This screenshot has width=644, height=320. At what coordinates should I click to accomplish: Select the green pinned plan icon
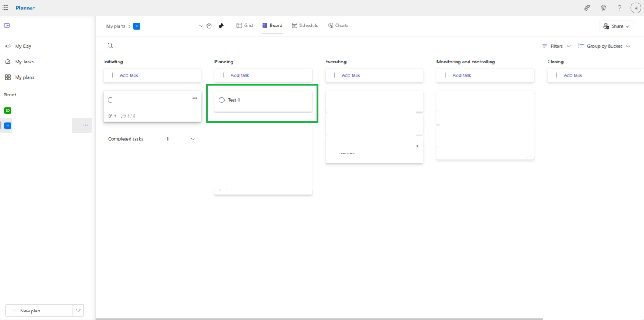(8, 110)
